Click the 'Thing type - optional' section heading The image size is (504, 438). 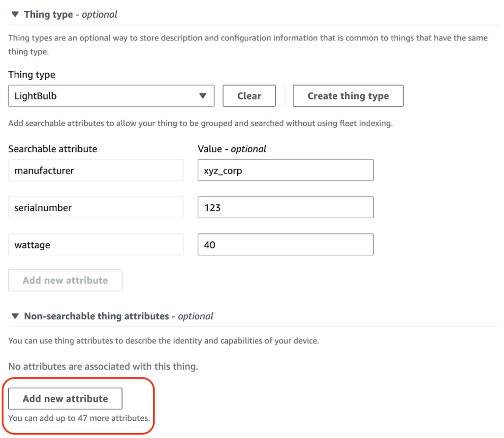[70, 14]
